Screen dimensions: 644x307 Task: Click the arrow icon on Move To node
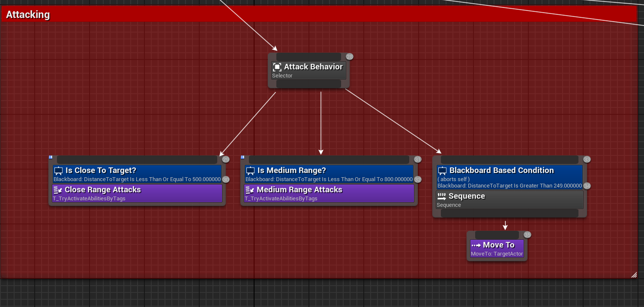pos(476,245)
